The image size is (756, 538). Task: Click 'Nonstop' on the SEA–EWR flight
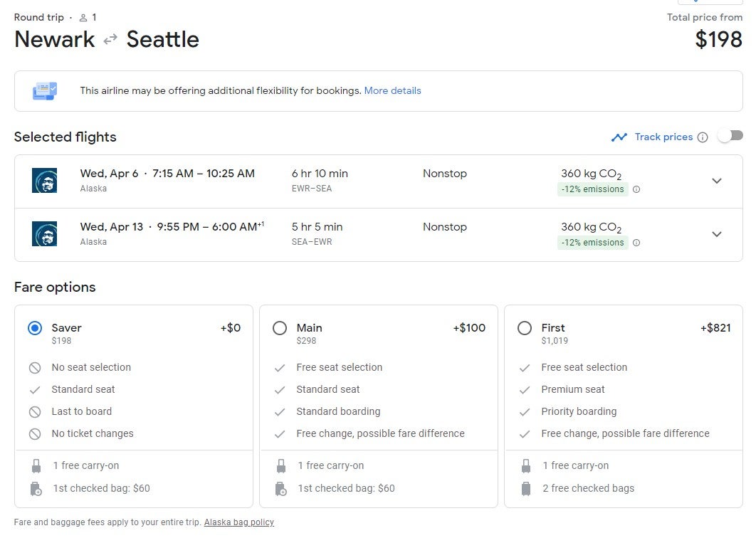[444, 227]
